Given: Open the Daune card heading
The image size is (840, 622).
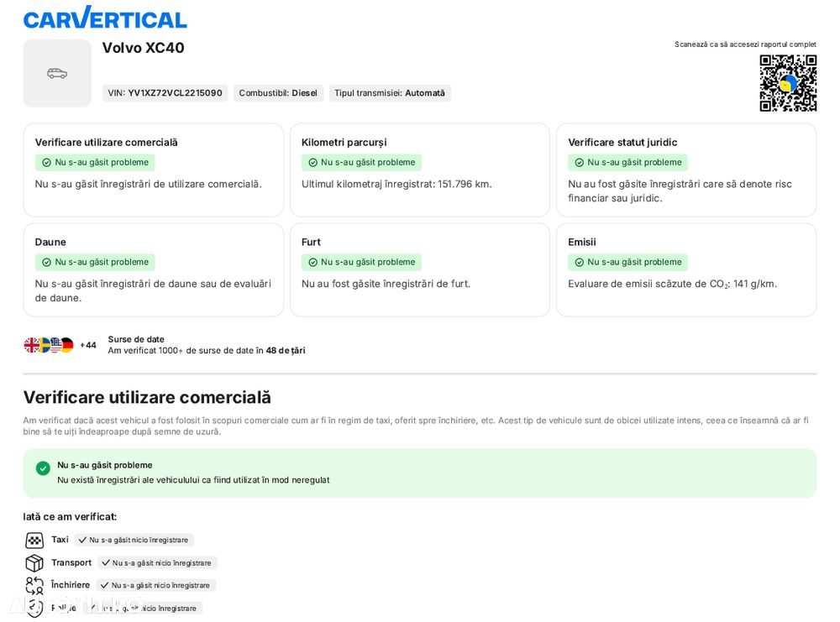Looking at the screenshot, I should 50,242.
